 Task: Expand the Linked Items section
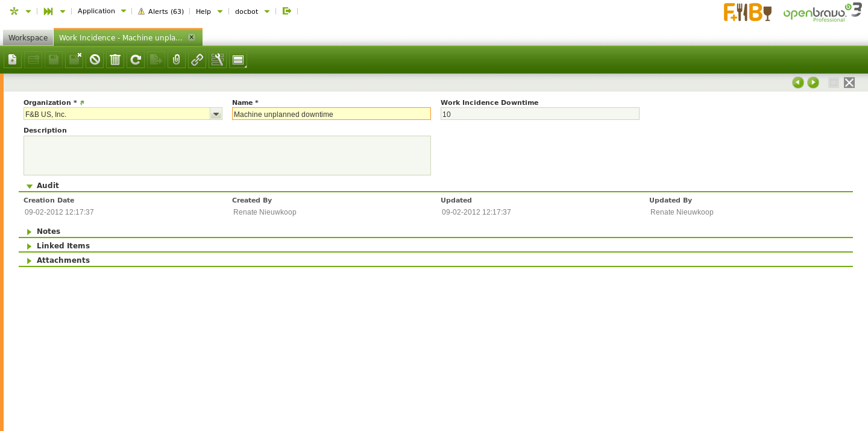click(x=30, y=246)
